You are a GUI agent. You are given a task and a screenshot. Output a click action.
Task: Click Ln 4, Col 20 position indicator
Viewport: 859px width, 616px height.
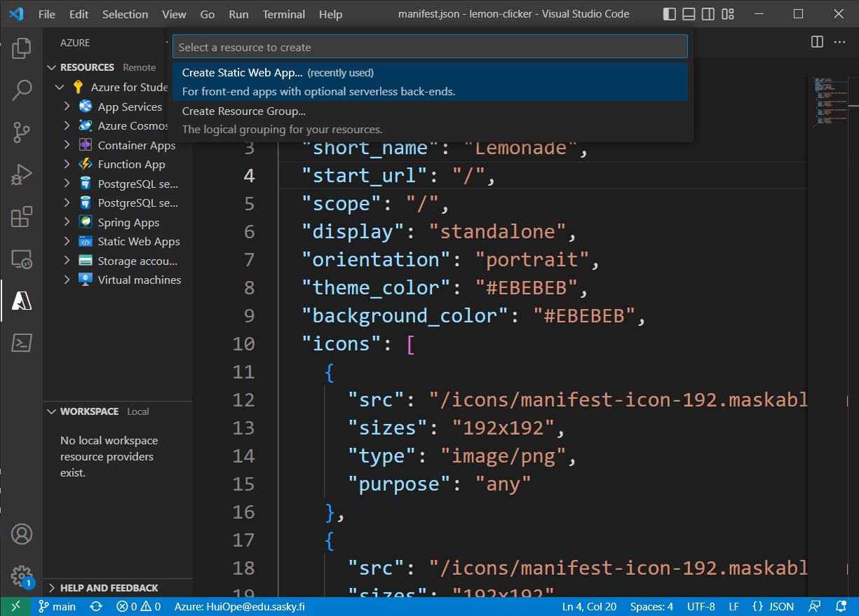(x=589, y=607)
